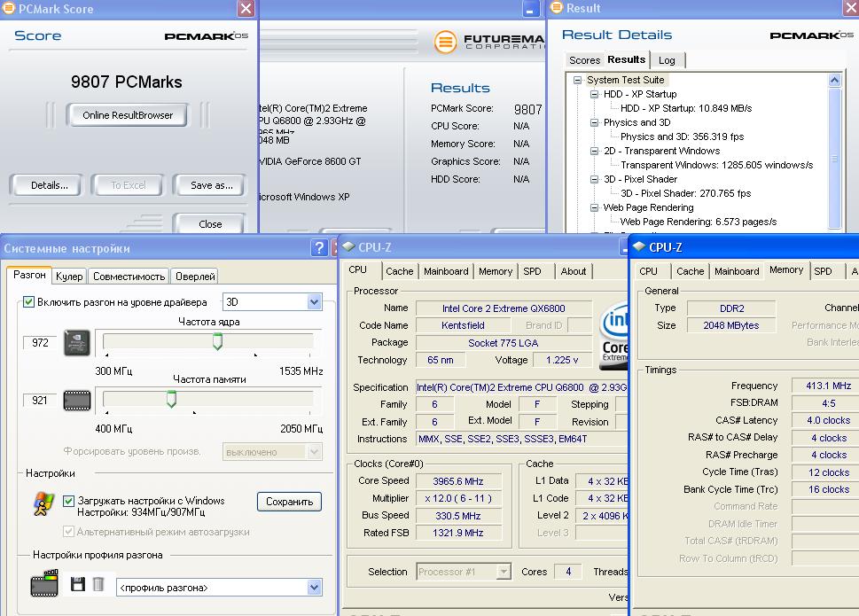Click the delete profile trash icon

click(98, 584)
